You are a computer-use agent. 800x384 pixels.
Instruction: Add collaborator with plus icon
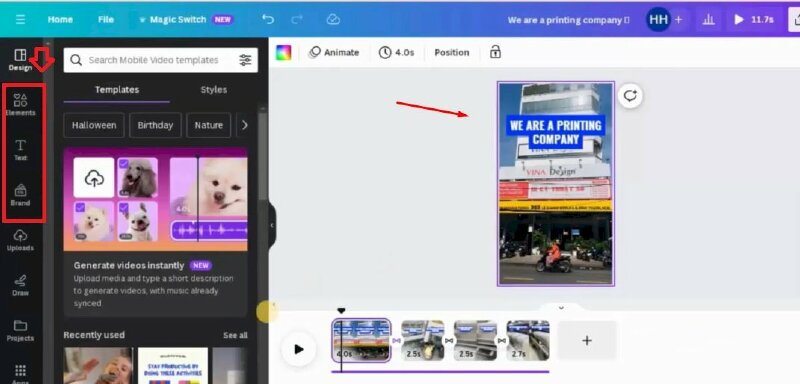(x=679, y=19)
